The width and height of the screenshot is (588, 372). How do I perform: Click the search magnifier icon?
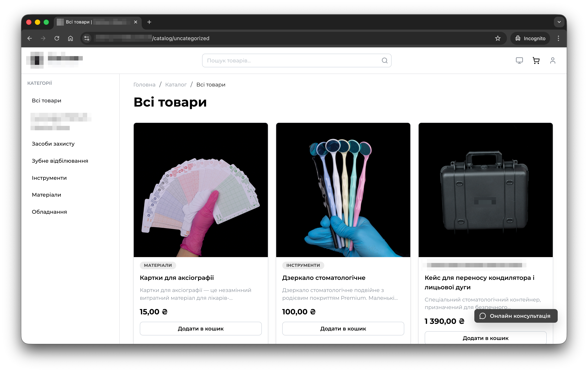click(x=384, y=60)
